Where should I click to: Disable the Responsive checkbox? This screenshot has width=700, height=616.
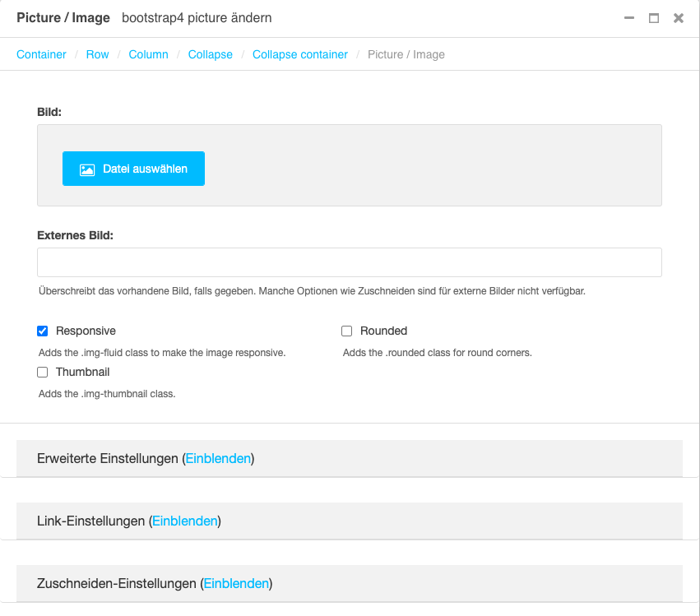42,331
